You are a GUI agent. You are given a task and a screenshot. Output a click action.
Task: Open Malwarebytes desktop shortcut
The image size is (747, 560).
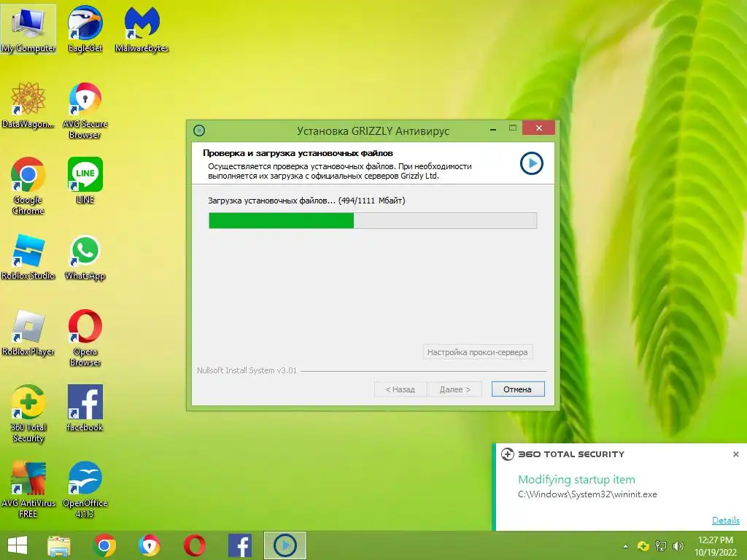[x=142, y=29]
